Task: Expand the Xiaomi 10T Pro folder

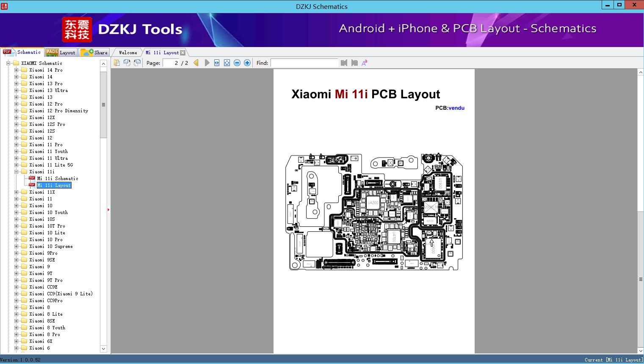Action: pos(16,226)
